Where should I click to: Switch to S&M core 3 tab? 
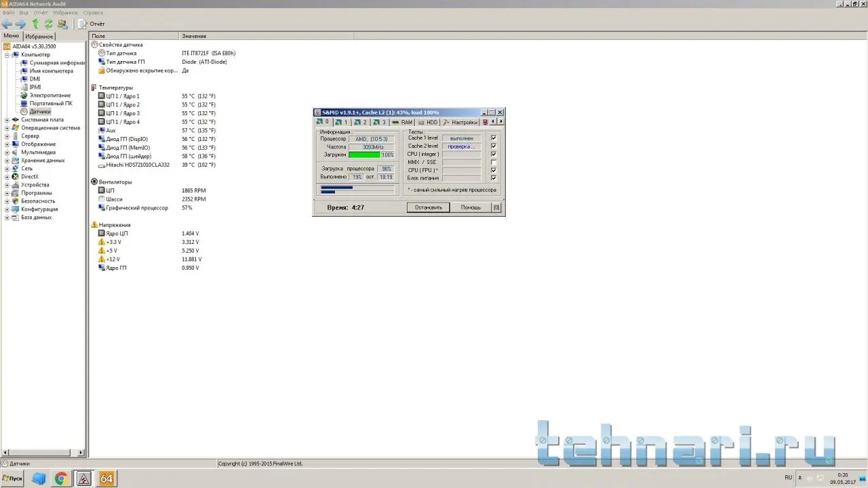click(379, 123)
